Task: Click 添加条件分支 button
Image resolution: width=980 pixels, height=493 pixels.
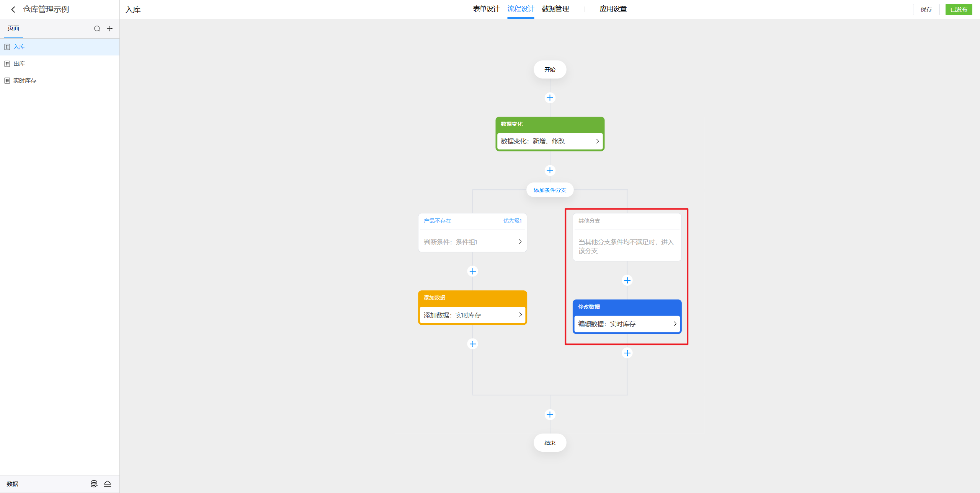Action: (x=550, y=190)
